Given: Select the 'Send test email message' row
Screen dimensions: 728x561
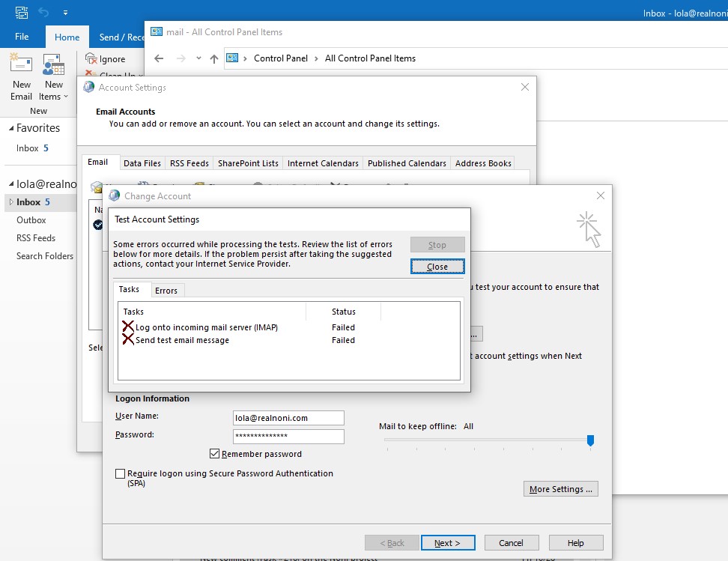Looking at the screenshot, I should coord(289,339).
